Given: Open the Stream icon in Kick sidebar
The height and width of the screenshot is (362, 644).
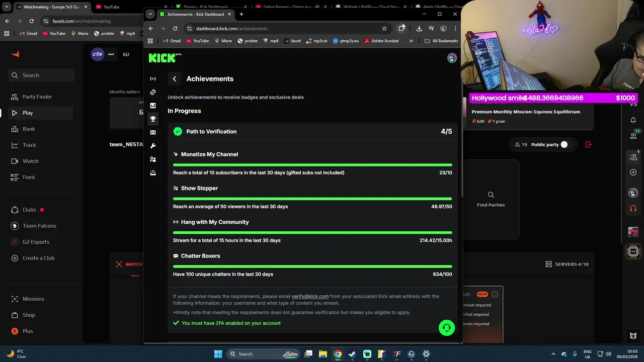Looking at the screenshot, I should coord(153,79).
